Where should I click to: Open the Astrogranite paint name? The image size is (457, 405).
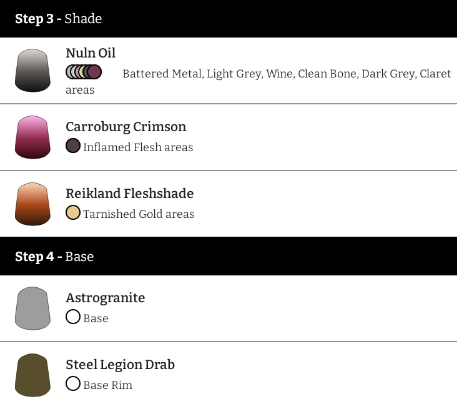pyautogui.click(x=105, y=298)
